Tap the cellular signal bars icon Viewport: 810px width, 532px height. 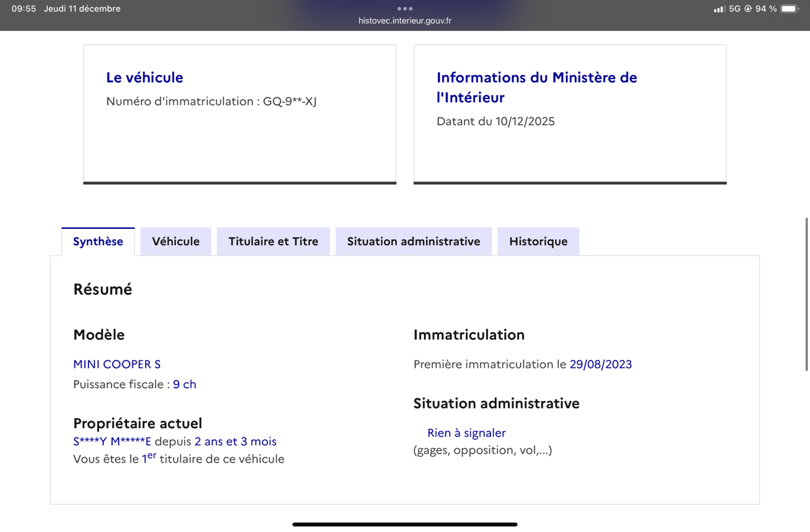point(719,9)
